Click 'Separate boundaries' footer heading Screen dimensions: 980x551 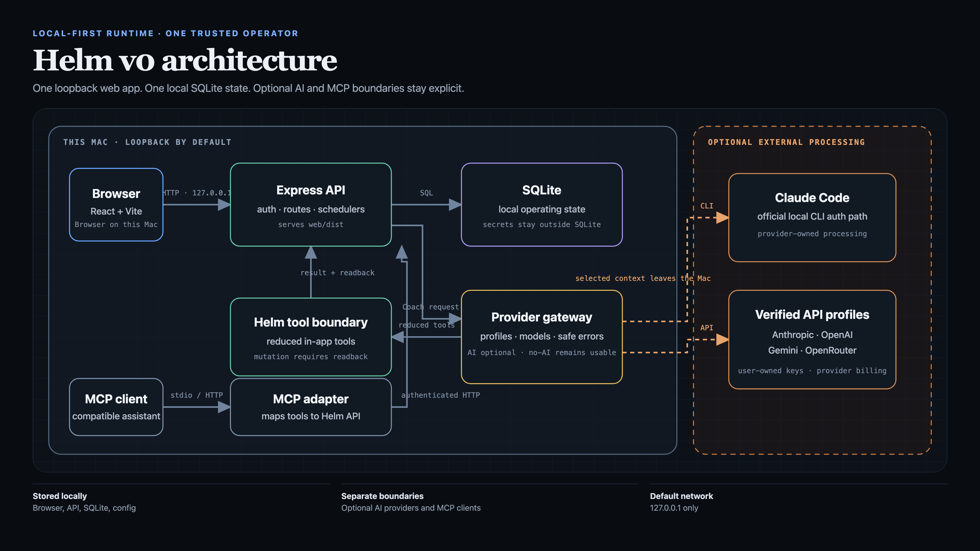tap(382, 496)
